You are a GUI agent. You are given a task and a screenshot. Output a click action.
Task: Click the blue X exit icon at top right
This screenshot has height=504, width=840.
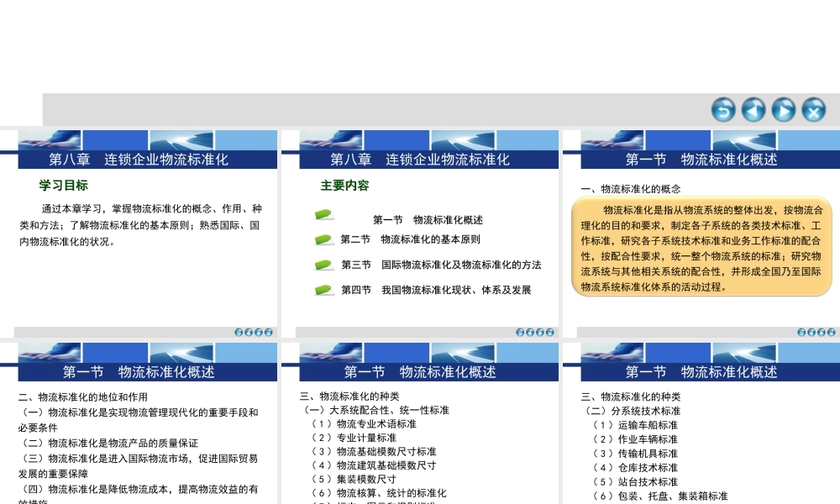[813, 110]
